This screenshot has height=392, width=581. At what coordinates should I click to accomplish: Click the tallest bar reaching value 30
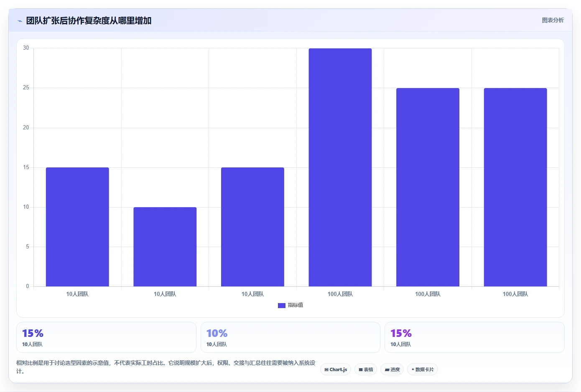point(340,167)
